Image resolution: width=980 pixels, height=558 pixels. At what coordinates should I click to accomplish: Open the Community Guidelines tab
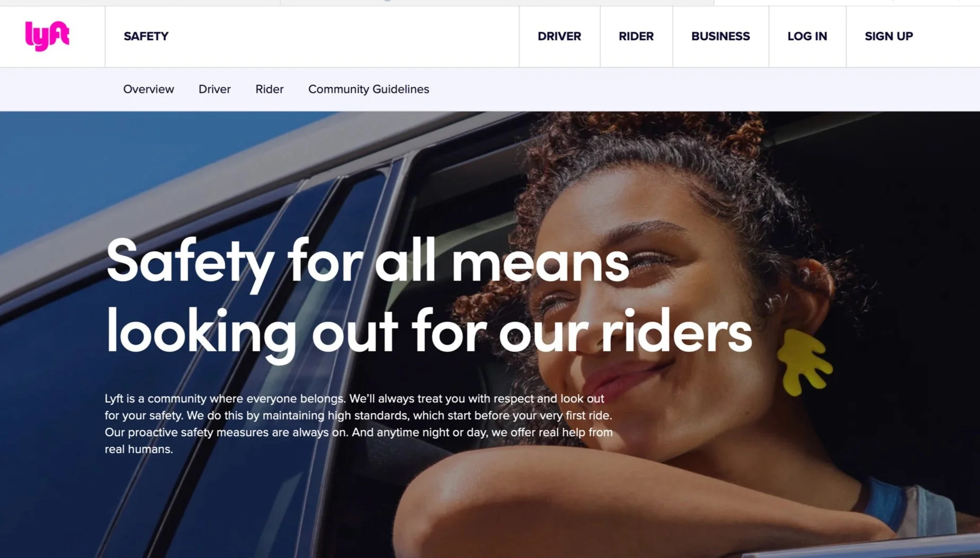click(x=369, y=89)
